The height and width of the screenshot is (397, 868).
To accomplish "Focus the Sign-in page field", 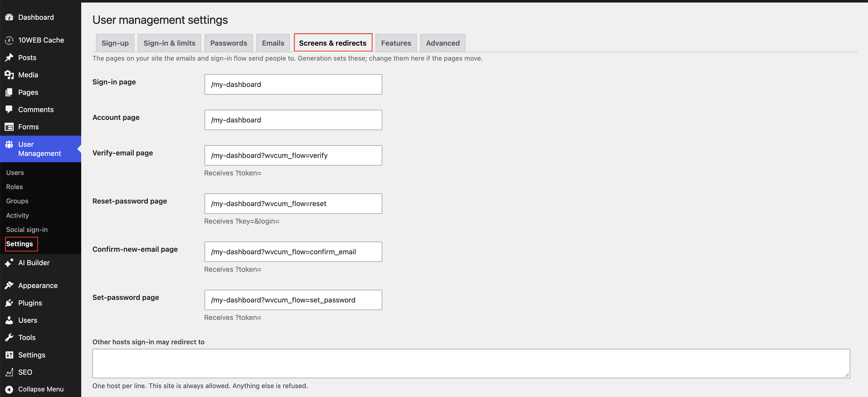I will click(293, 84).
